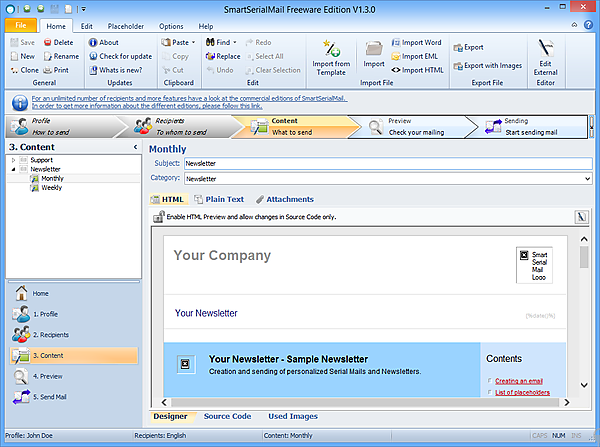This screenshot has height=447, width=600.
Task: Switch to the Source Code tab
Action: [x=227, y=416]
